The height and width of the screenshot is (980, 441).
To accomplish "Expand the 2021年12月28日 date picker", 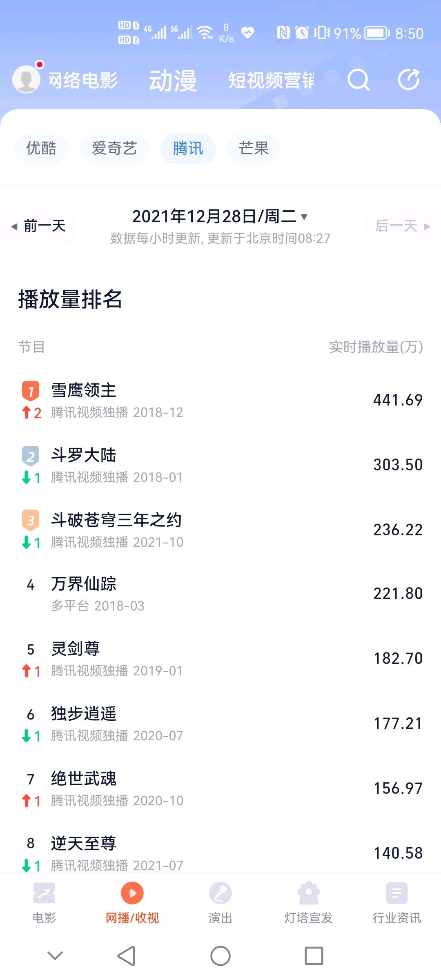I will (220, 216).
